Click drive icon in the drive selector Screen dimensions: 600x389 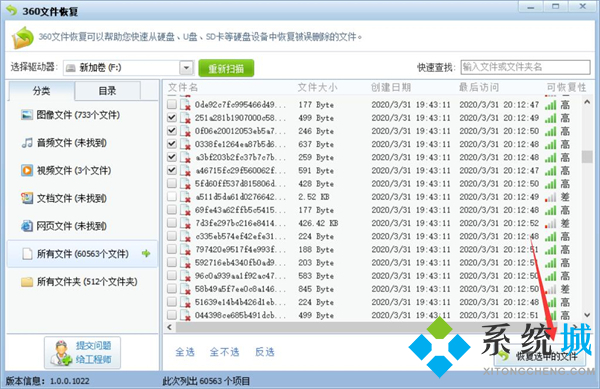pyautogui.click(x=71, y=68)
